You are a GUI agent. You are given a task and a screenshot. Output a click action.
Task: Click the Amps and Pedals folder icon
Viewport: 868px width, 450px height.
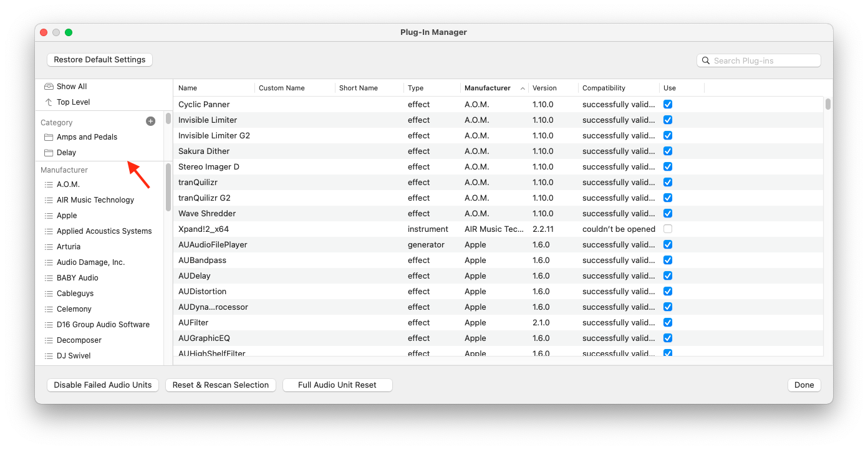[x=49, y=137]
